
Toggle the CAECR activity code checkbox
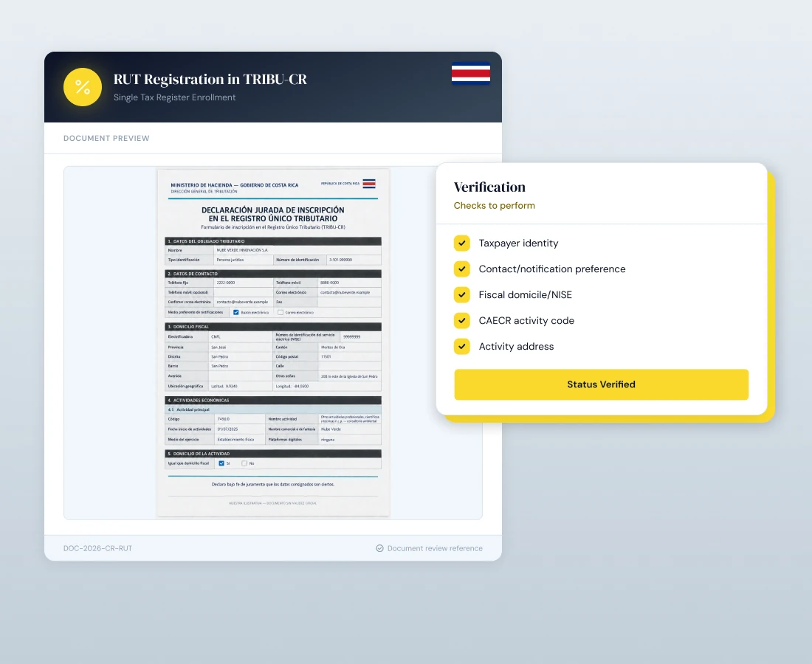(x=462, y=321)
